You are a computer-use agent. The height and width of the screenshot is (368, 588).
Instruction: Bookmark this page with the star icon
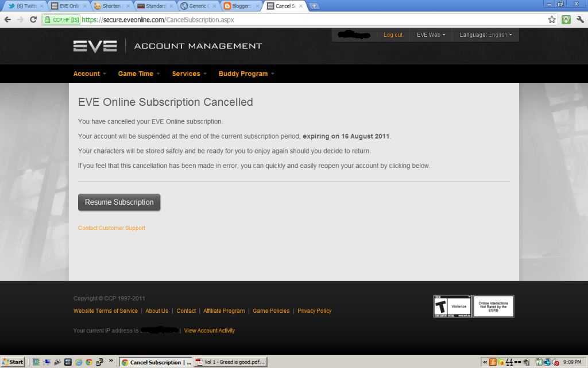(552, 20)
